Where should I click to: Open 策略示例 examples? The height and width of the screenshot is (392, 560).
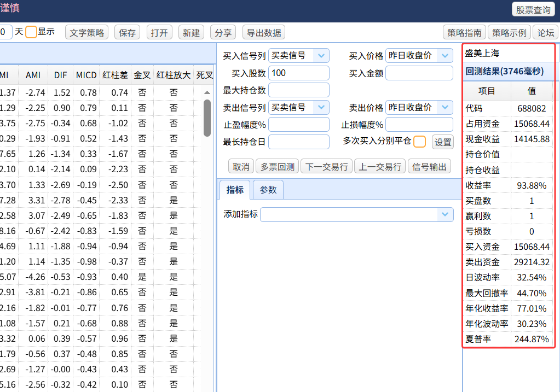pyautogui.click(x=509, y=32)
